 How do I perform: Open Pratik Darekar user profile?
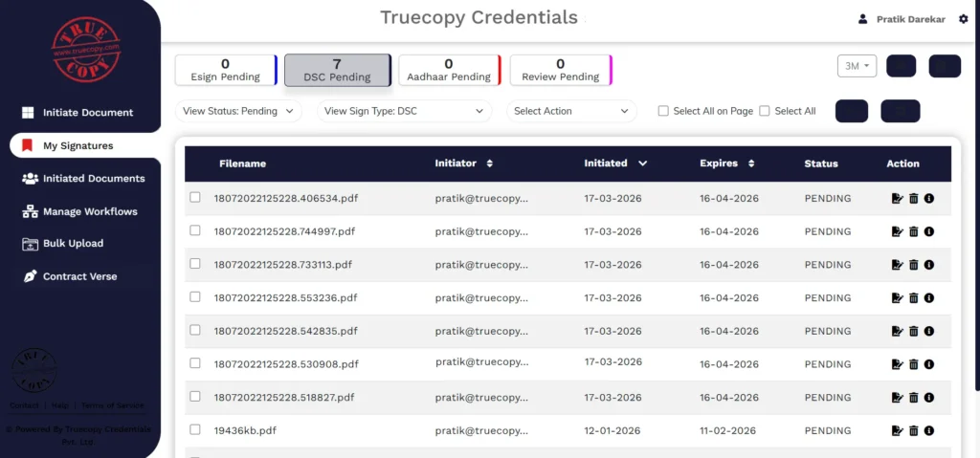point(902,19)
